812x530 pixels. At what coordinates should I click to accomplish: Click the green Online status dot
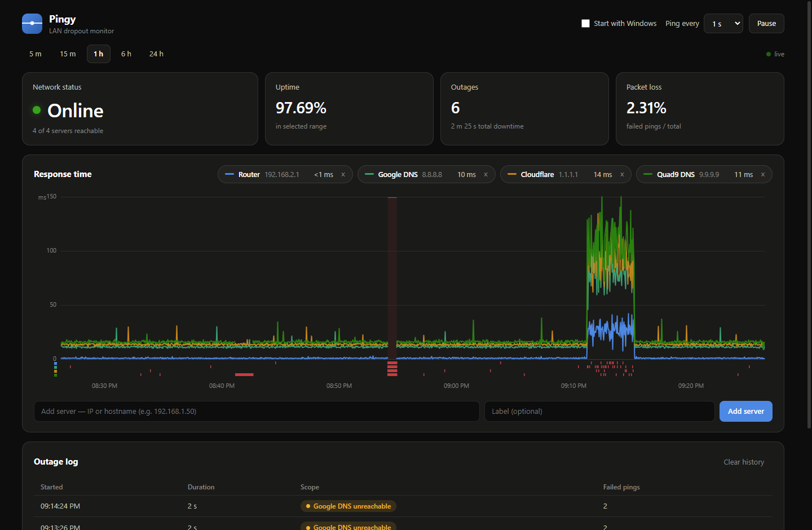tap(37, 110)
